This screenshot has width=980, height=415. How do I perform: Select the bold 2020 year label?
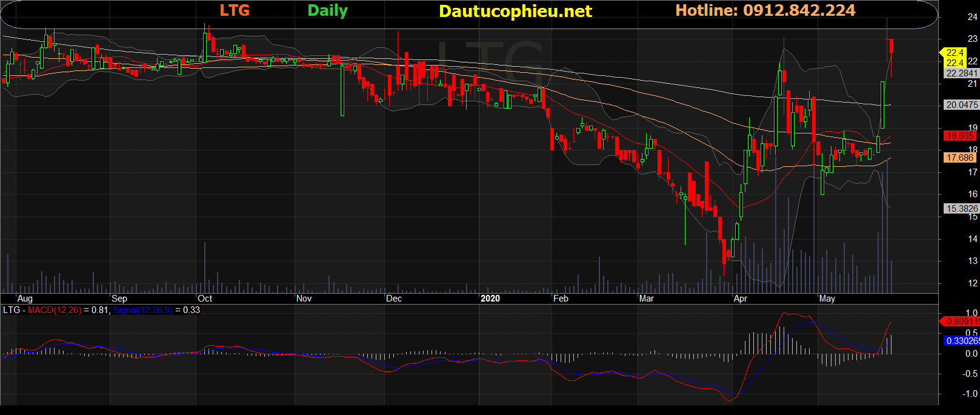tap(490, 299)
